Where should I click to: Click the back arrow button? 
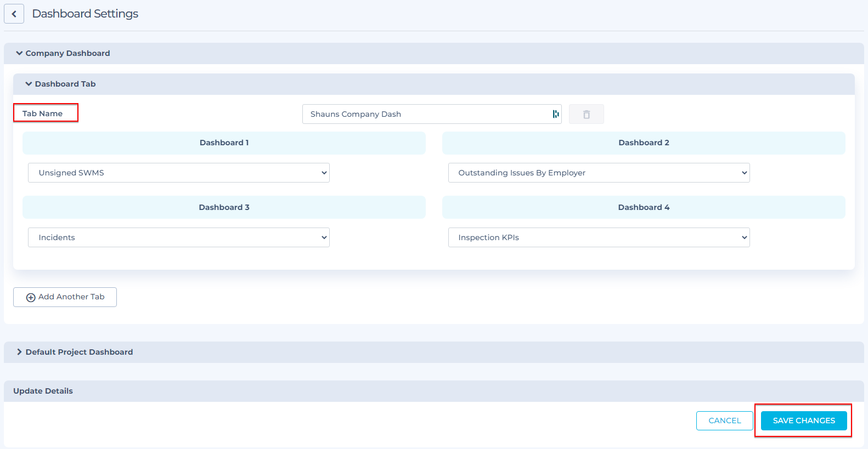(14, 14)
